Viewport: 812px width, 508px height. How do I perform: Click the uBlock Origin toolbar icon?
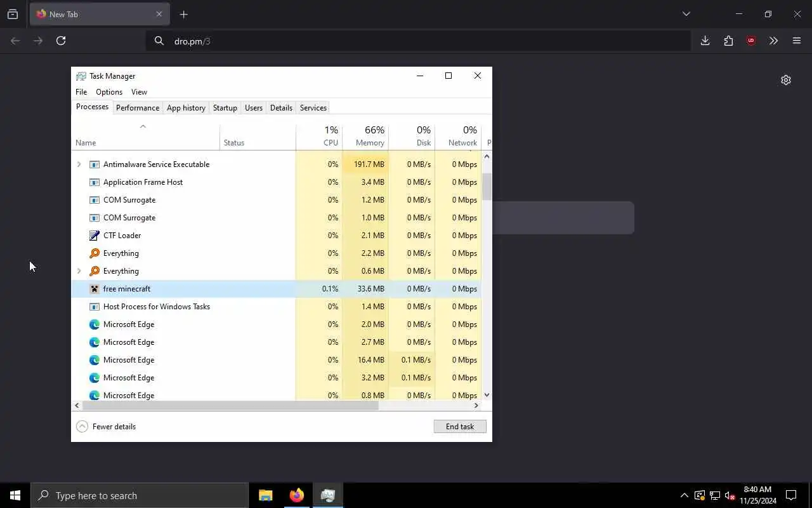tap(751, 41)
